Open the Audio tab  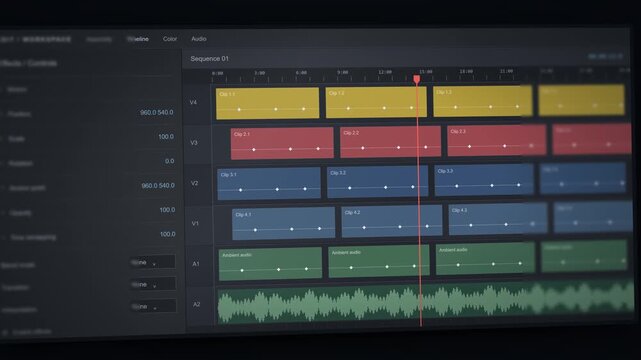click(x=199, y=39)
